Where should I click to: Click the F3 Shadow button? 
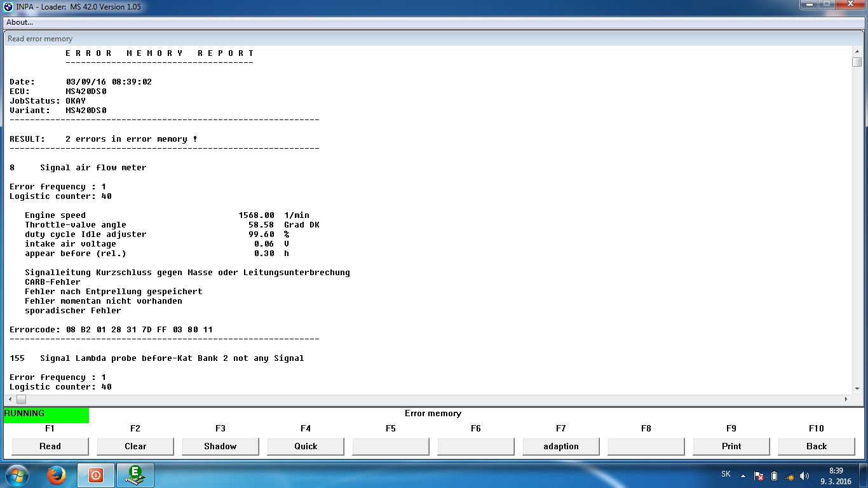(220, 446)
